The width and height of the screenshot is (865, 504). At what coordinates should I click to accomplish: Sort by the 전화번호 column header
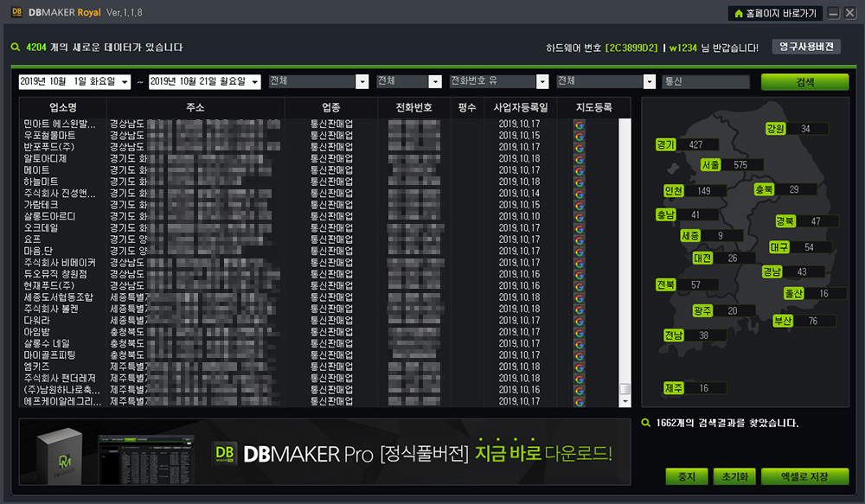pos(413,107)
